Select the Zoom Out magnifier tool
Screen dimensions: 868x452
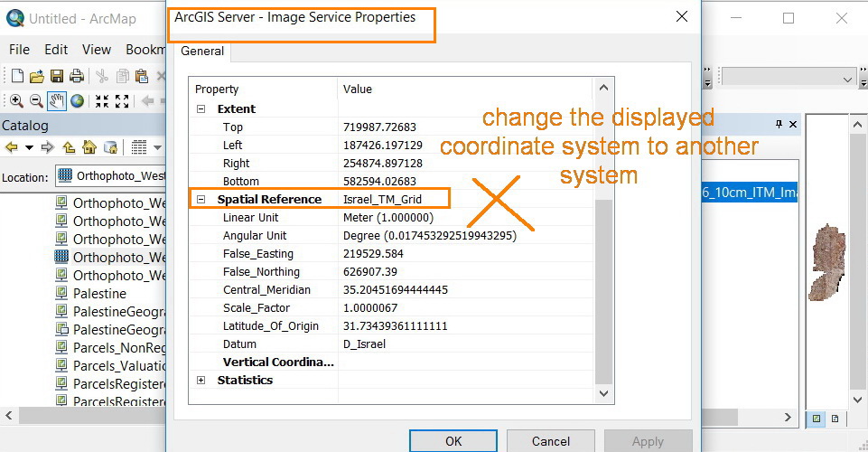tap(36, 101)
